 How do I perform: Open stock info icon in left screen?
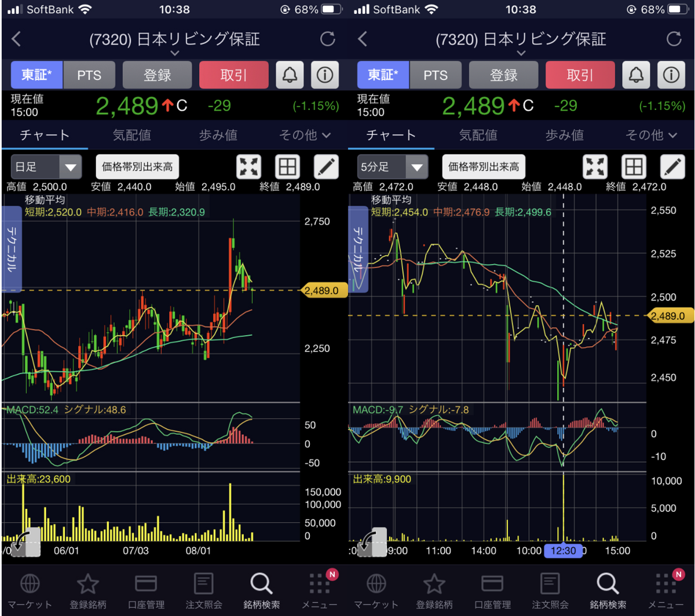[x=325, y=75]
